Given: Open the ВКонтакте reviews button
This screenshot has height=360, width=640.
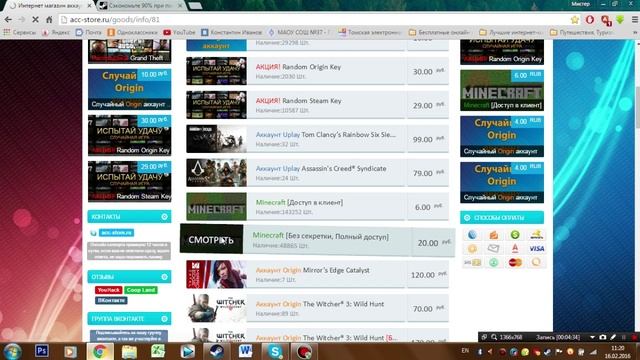Looking at the screenshot, I should pos(111,300).
